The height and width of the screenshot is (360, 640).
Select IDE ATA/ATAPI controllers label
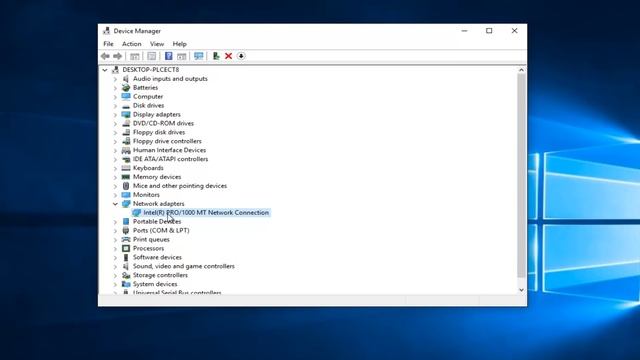coord(170,159)
